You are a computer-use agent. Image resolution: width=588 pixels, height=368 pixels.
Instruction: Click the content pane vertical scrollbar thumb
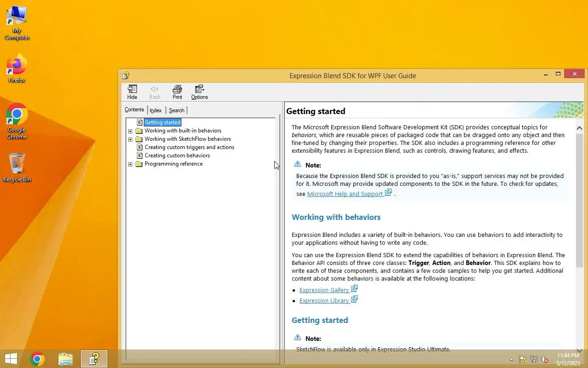click(x=579, y=201)
